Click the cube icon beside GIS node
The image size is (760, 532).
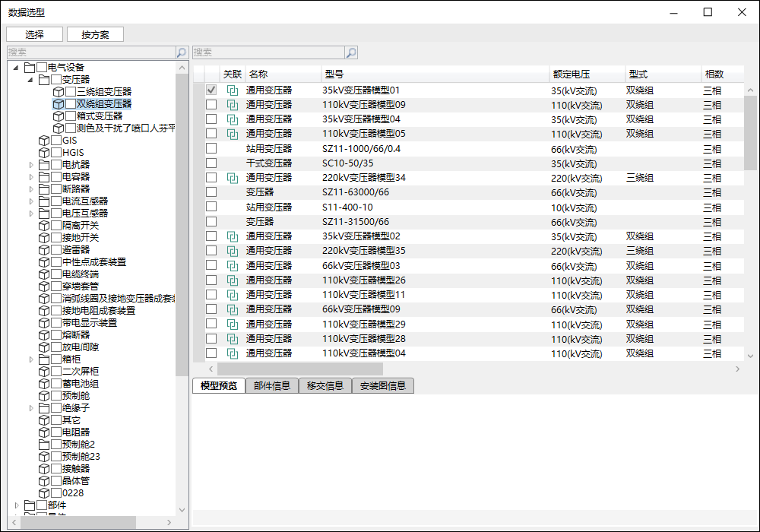44,141
